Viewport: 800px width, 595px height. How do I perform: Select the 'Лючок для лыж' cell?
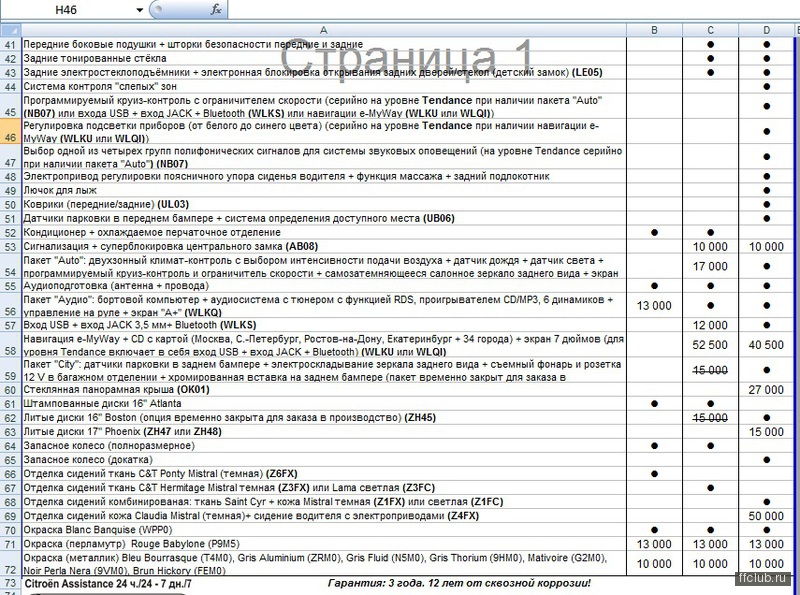324,190
